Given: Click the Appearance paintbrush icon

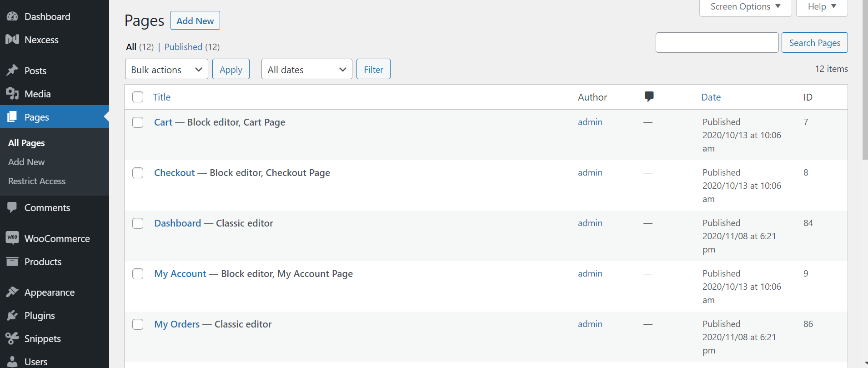Looking at the screenshot, I should 12,292.
